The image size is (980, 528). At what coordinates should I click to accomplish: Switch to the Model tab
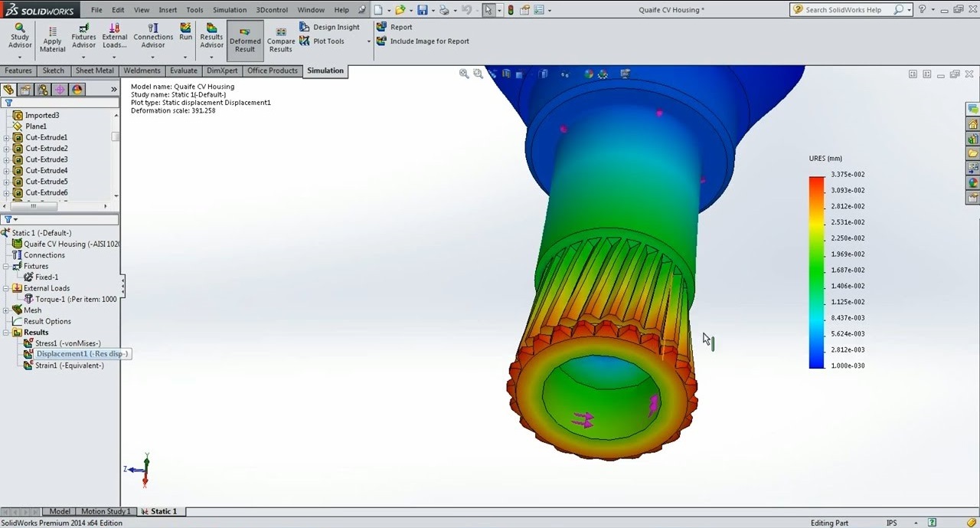pyautogui.click(x=60, y=511)
